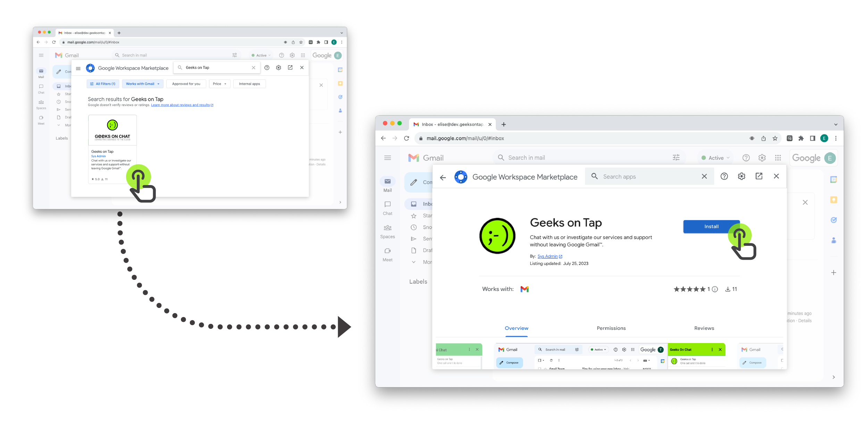Image resolution: width=868 pixels, height=434 pixels.
Task: Clear Search apps field in right window
Action: (x=704, y=176)
